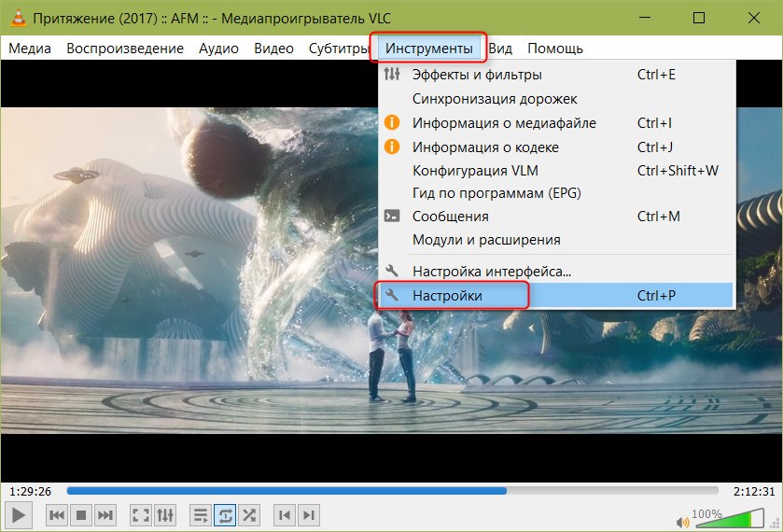Open extended settings equalizer button

(x=165, y=515)
